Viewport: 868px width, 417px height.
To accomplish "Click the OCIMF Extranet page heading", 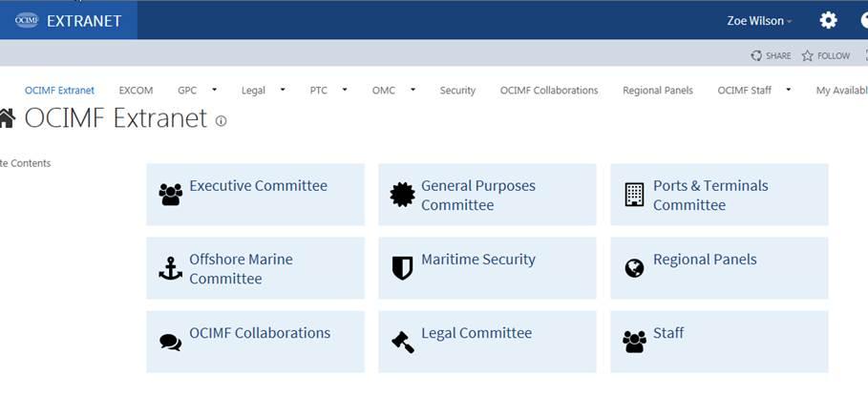I will click(x=116, y=117).
